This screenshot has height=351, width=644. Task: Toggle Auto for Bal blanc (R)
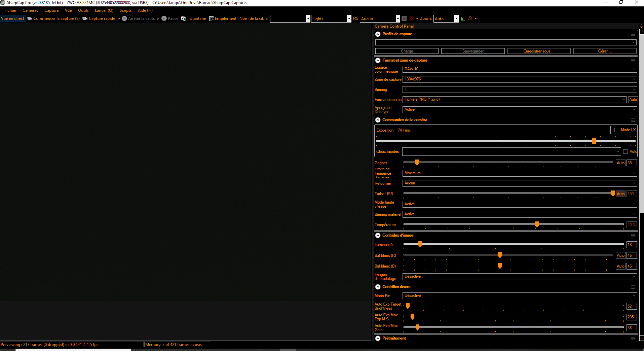(x=620, y=255)
